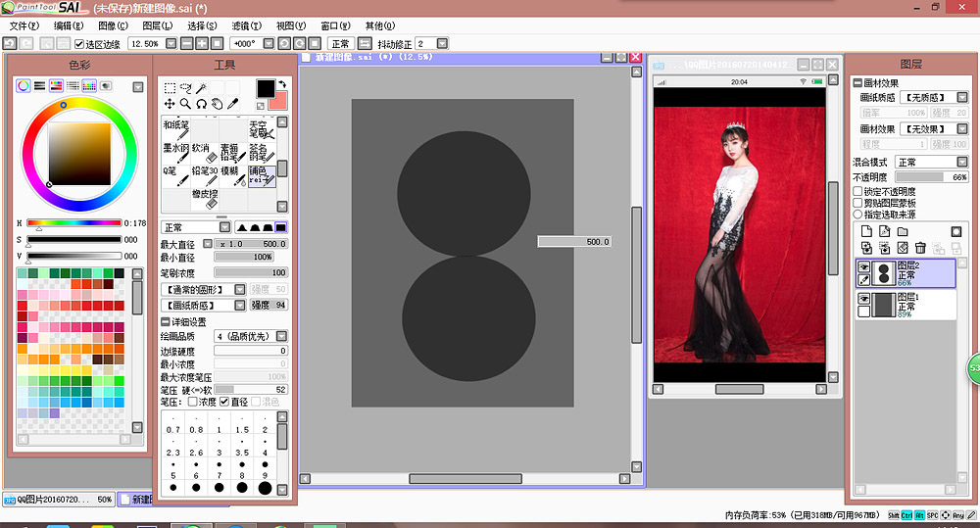The width and height of the screenshot is (980, 528).
Task: Select the magic wand tool
Action: coord(202,87)
